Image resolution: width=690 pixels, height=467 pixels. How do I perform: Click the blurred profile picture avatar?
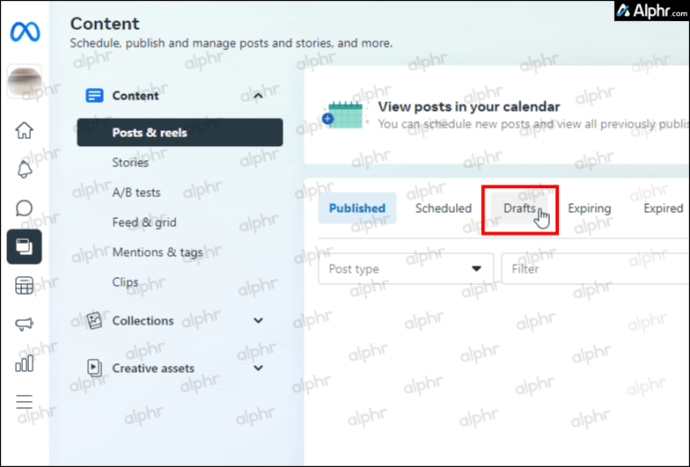25,82
